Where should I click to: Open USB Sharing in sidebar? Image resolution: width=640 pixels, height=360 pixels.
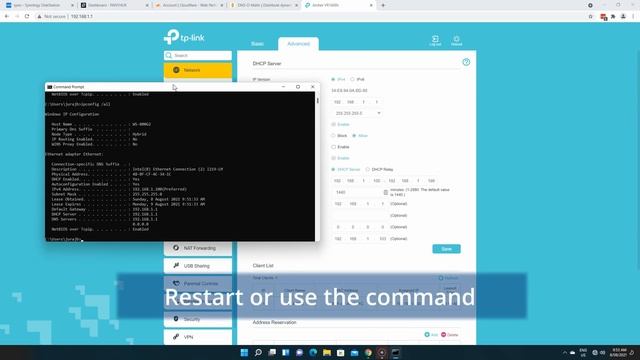coord(198,266)
